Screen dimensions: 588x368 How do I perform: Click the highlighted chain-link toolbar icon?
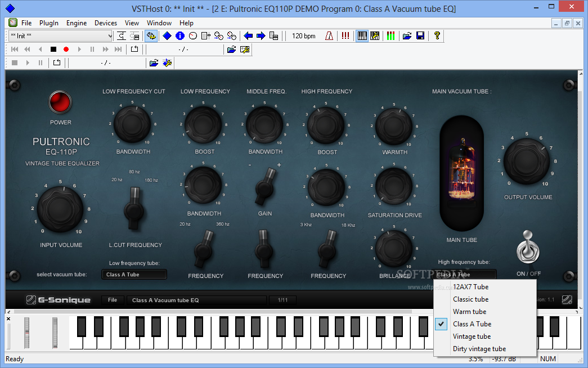[151, 36]
